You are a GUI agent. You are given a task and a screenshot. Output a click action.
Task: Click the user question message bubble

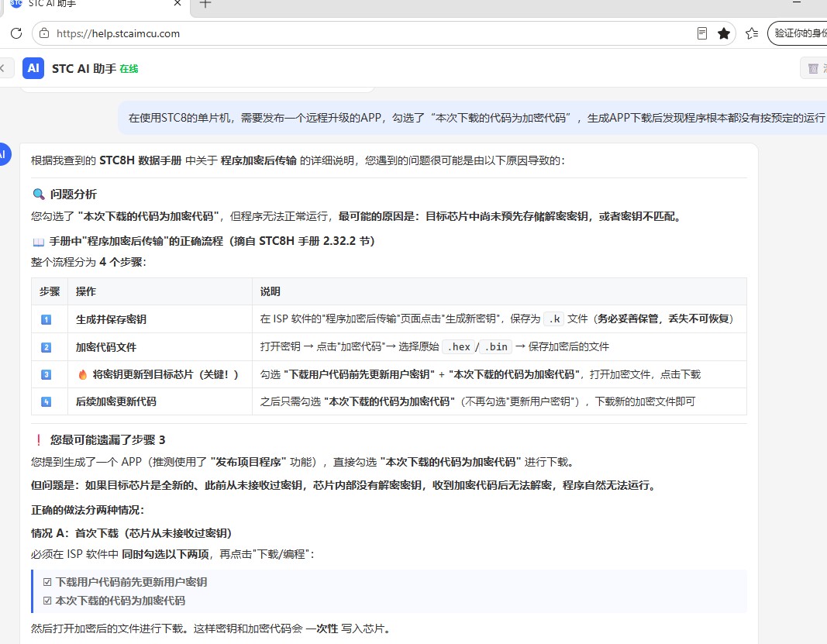[473, 118]
